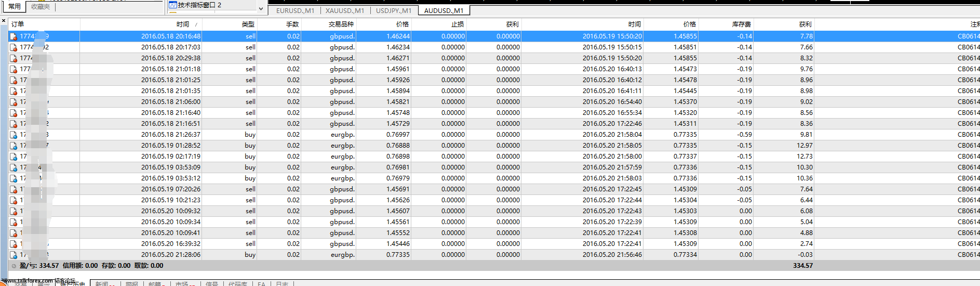Click the order icon of the 2016.05.20 21:28:06 row

click(14, 255)
